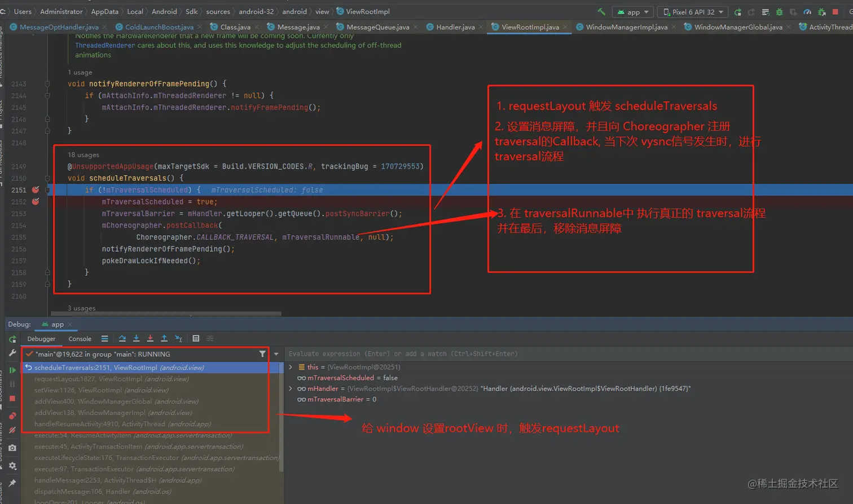Switch to ColdLaunchBoost.java tab

pos(159,27)
